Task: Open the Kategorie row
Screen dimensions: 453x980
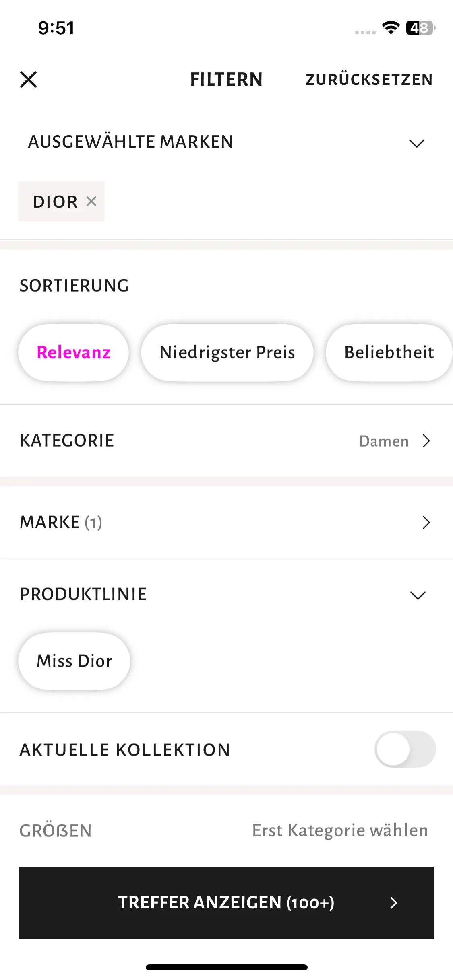Action: tap(226, 441)
